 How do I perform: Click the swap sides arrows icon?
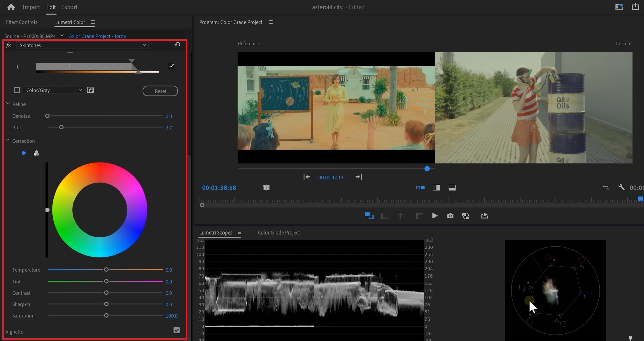coord(605,188)
